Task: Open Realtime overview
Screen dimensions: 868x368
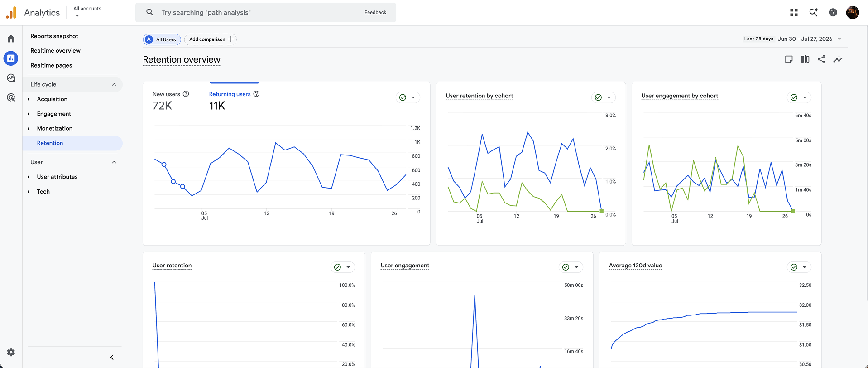Action: tap(55, 51)
